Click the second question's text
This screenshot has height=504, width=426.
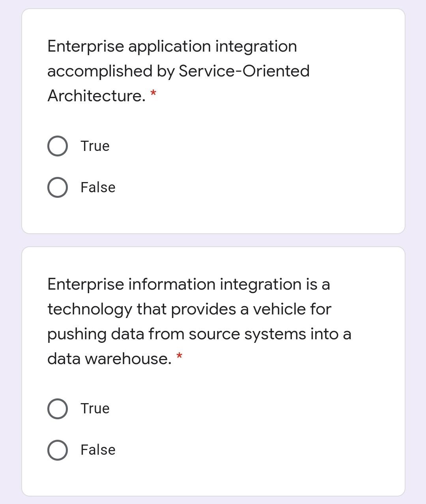pos(189,321)
